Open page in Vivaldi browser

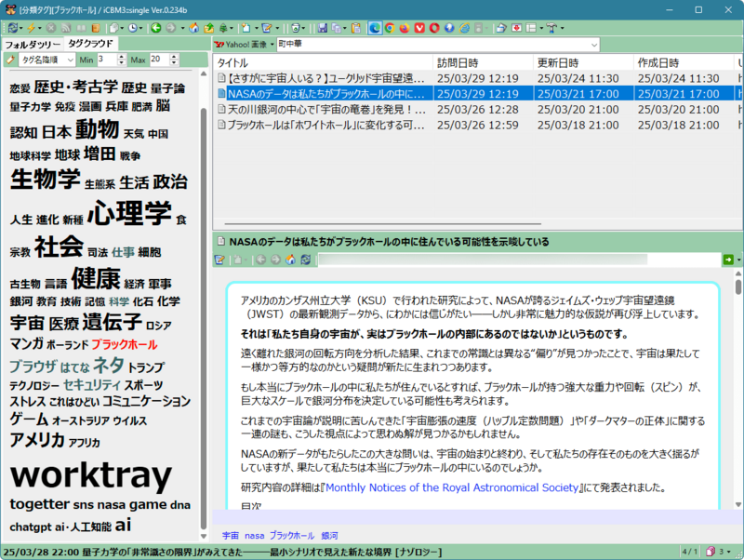pos(419,28)
